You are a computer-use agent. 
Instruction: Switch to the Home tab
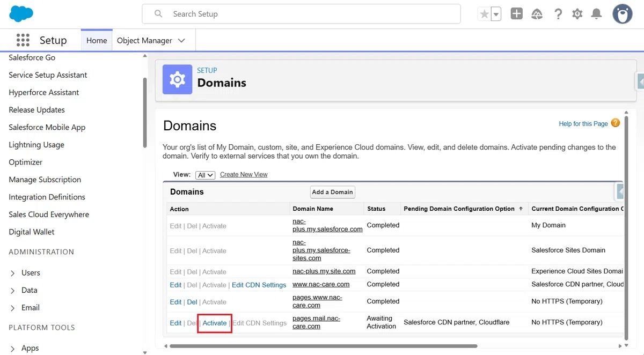[x=97, y=40]
